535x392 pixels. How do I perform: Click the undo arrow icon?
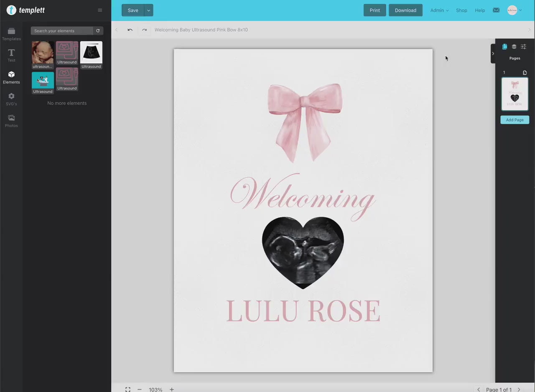[130, 30]
